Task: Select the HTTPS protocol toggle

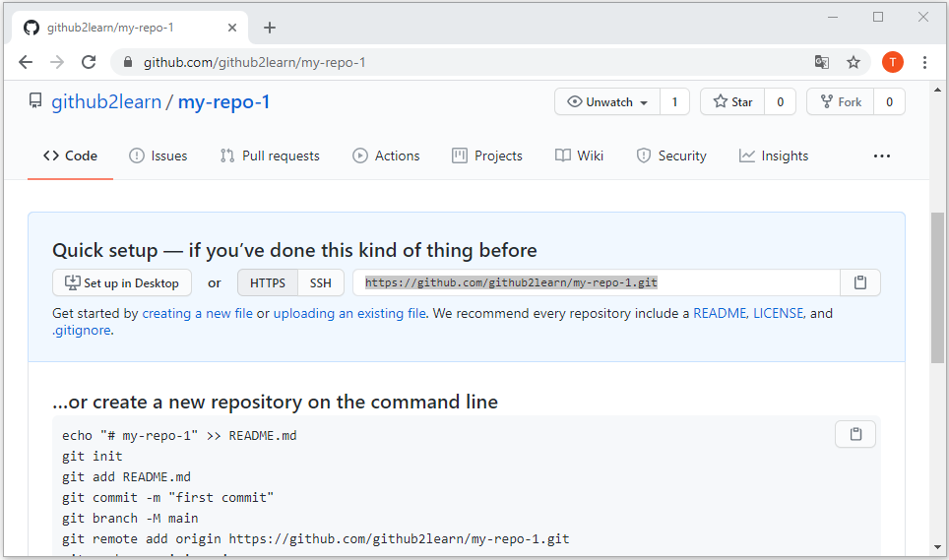Action: coord(268,282)
